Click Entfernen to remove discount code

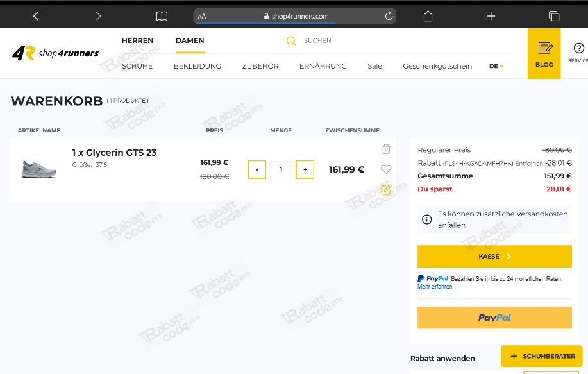click(529, 163)
